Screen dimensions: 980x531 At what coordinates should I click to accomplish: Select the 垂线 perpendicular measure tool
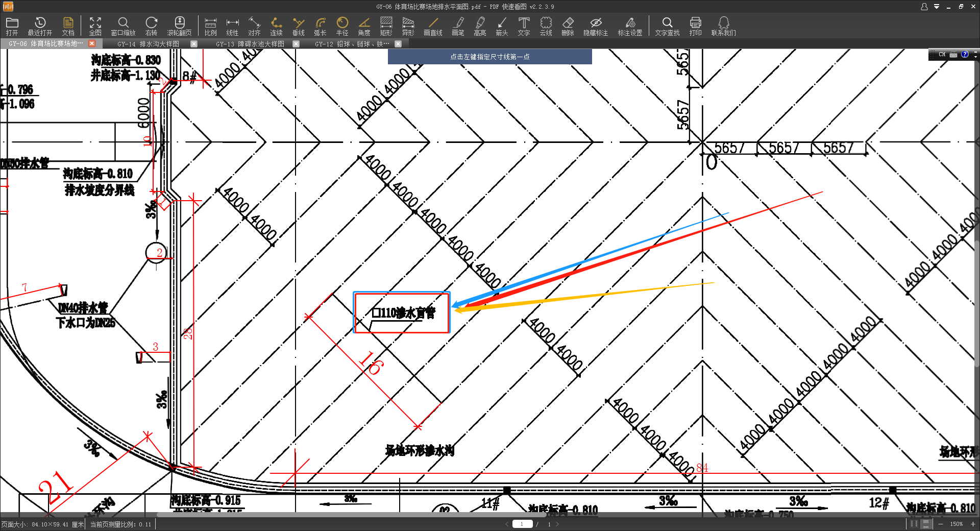(x=298, y=26)
